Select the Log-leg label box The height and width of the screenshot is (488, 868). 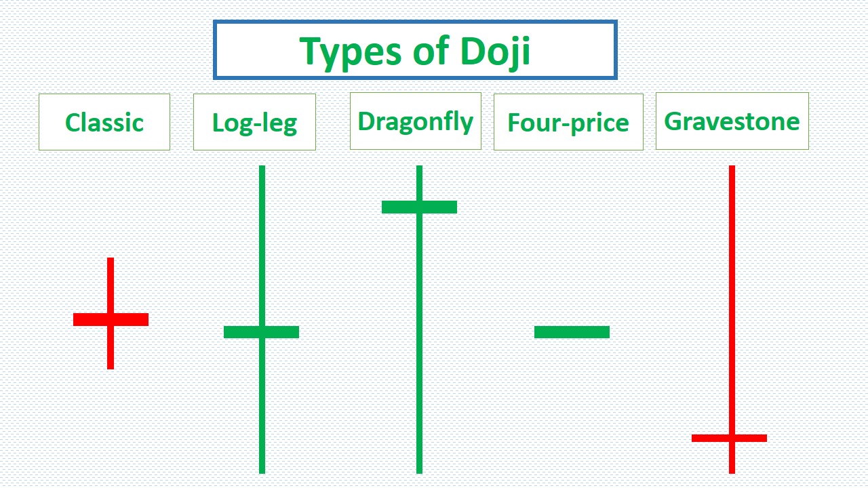pos(254,122)
